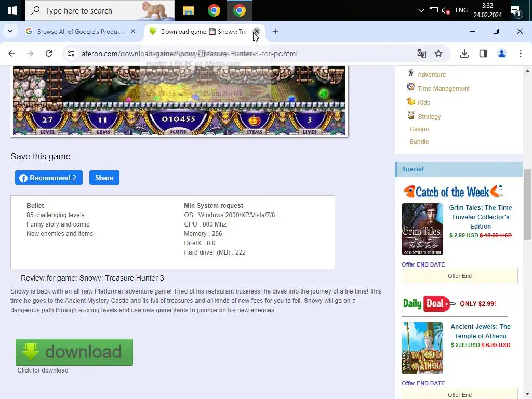The image size is (532, 399).
Task: Open the Casino game category
Action: coord(419,129)
